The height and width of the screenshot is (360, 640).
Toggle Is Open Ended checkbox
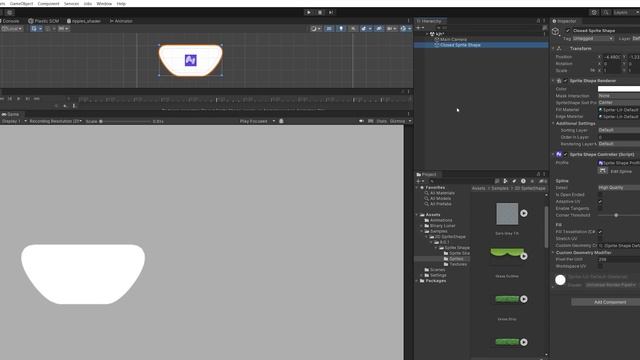click(600, 195)
